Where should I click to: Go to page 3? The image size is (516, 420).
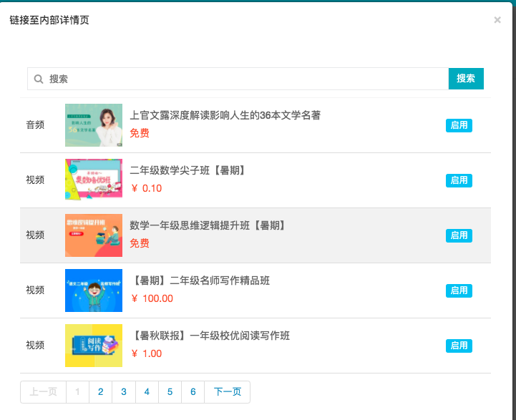(124, 392)
